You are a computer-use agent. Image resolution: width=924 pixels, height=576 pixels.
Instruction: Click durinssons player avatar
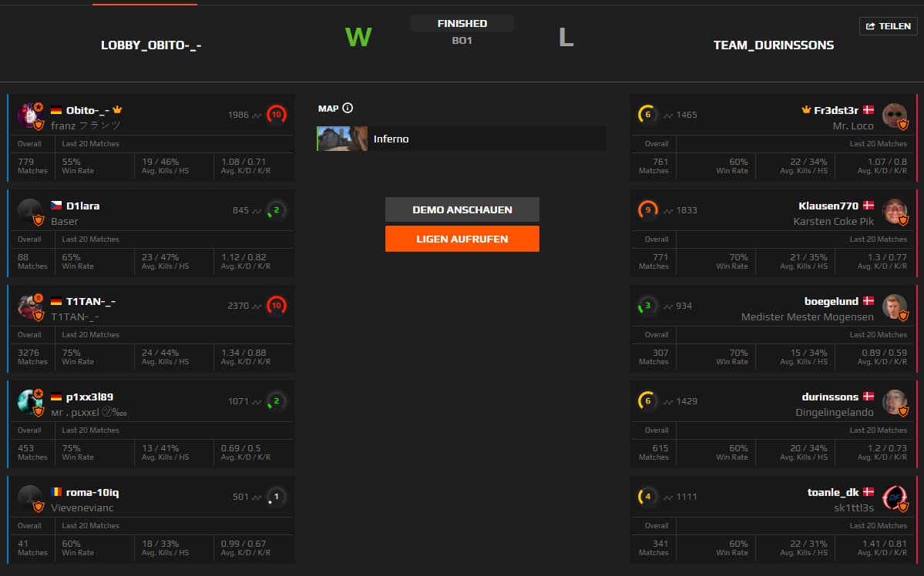pyautogui.click(x=895, y=402)
